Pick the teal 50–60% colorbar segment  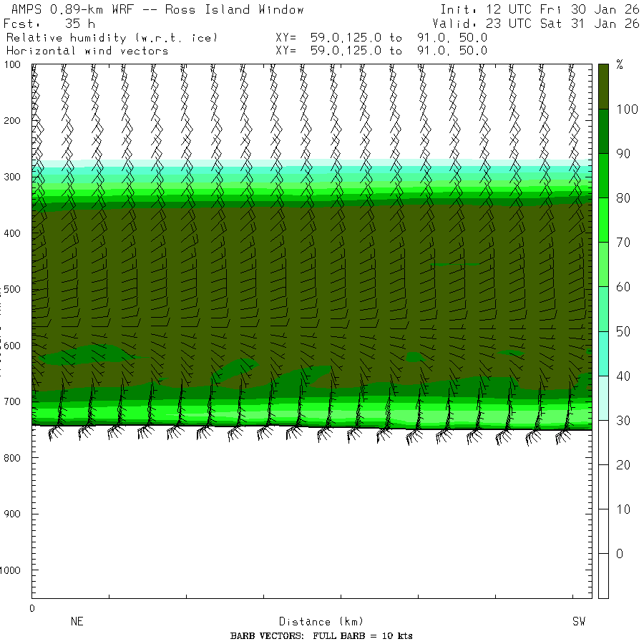603,309
